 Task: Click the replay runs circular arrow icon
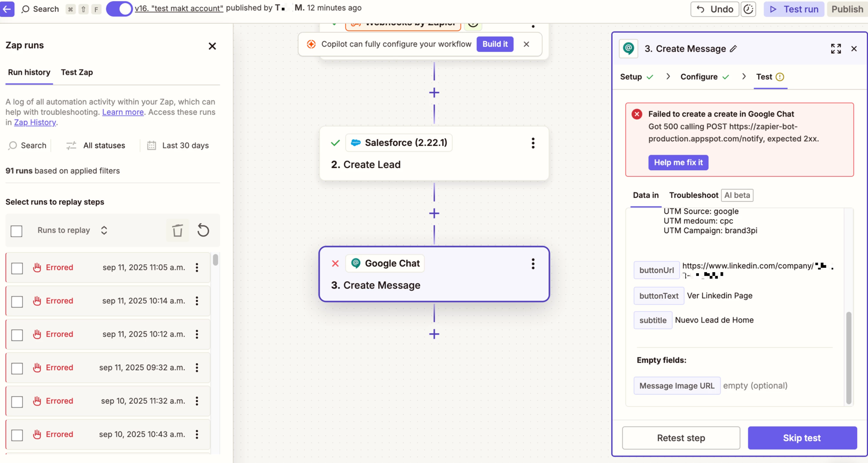pyautogui.click(x=203, y=230)
